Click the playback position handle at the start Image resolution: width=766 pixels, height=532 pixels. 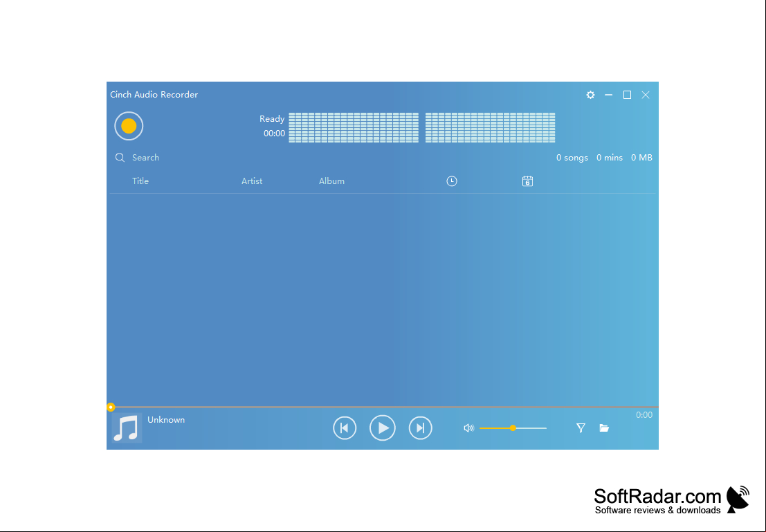111,407
